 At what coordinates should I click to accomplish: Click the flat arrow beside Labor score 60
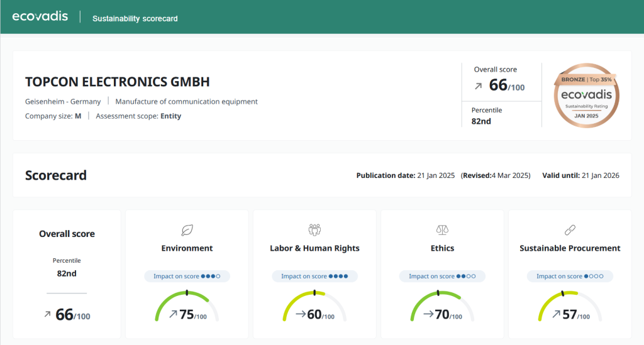point(301,314)
